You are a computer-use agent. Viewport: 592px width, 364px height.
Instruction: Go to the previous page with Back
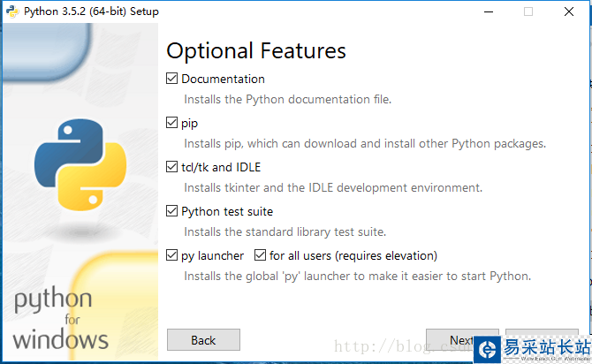203,340
